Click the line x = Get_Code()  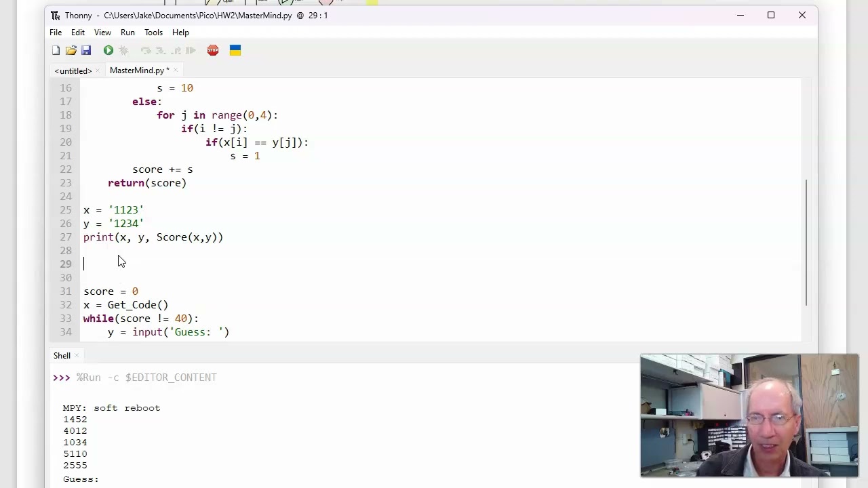click(x=125, y=305)
